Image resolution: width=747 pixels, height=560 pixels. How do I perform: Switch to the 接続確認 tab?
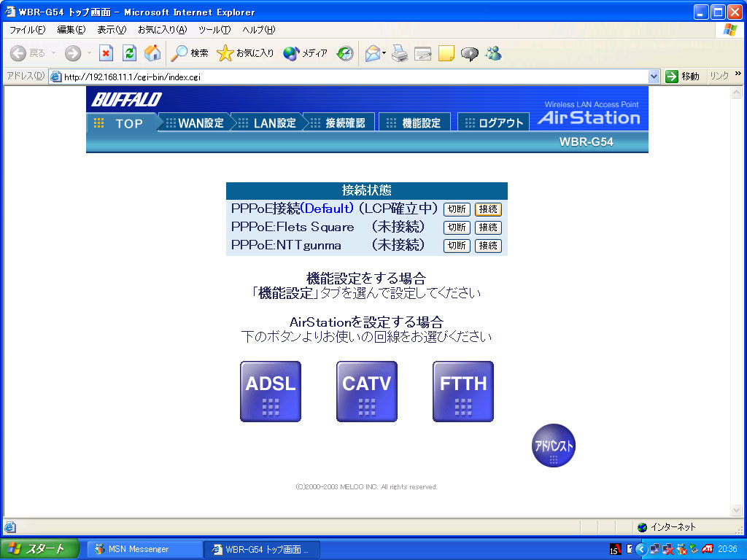[x=340, y=122]
